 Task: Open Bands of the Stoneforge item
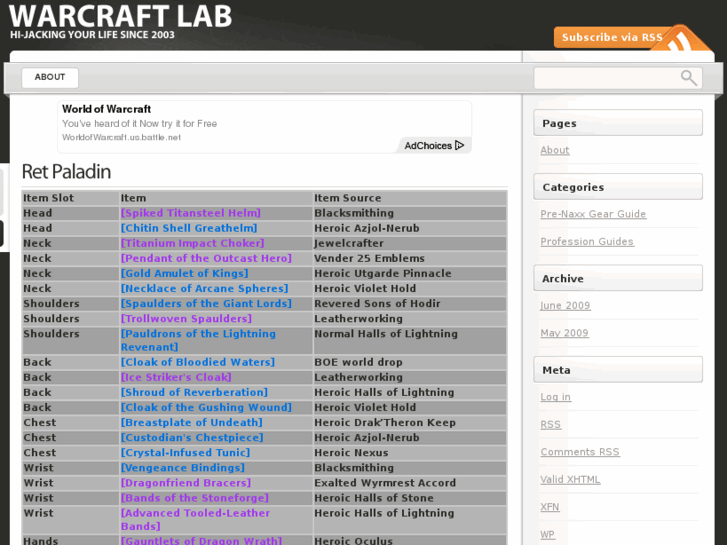pyautogui.click(x=195, y=498)
